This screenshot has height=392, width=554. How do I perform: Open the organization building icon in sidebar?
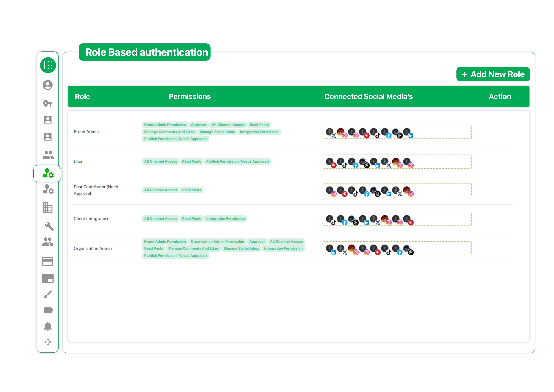pyautogui.click(x=48, y=208)
